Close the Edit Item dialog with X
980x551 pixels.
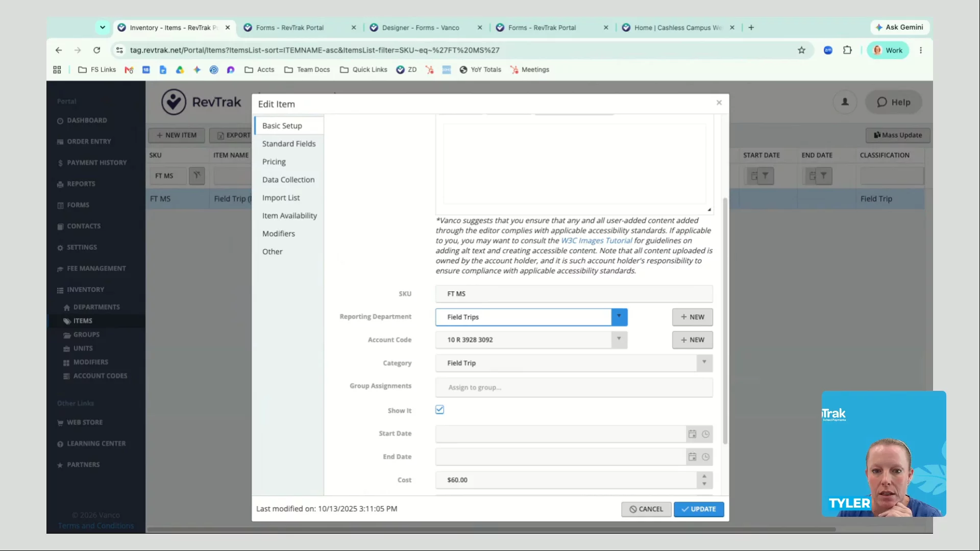(719, 103)
